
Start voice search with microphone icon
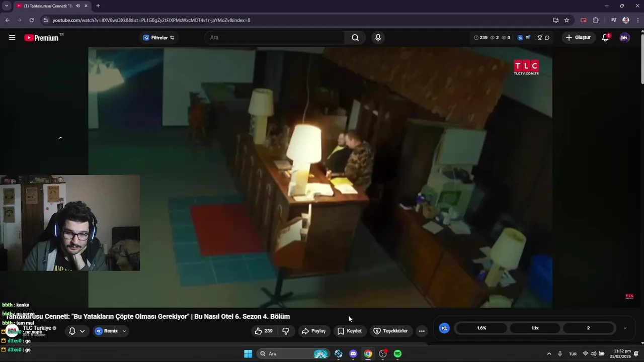coord(378,38)
